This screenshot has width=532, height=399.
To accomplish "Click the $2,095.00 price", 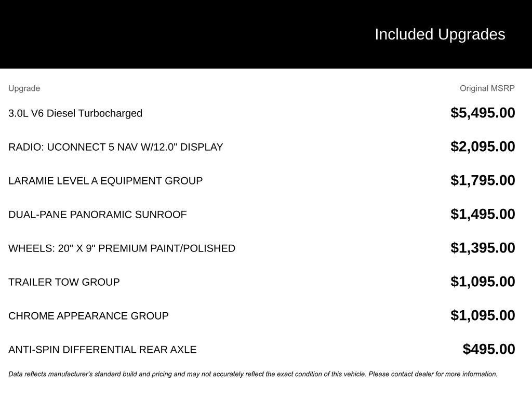I will (x=483, y=147).
